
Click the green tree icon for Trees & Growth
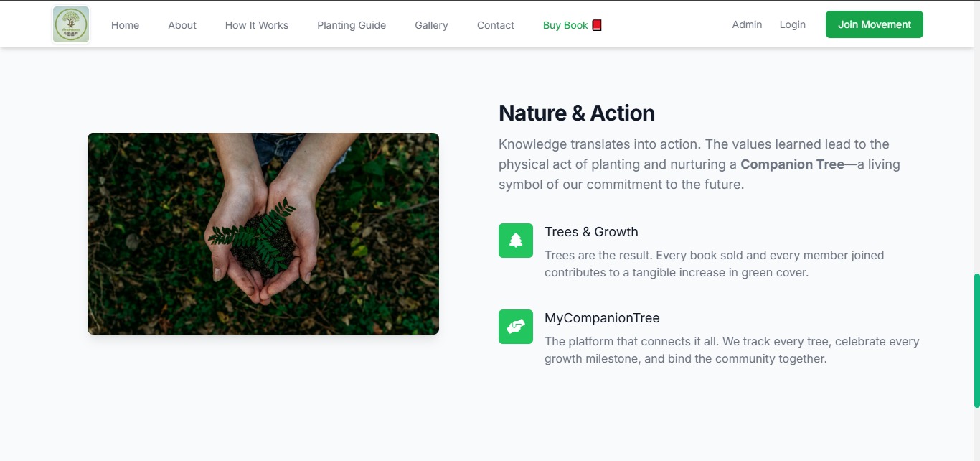tap(516, 241)
